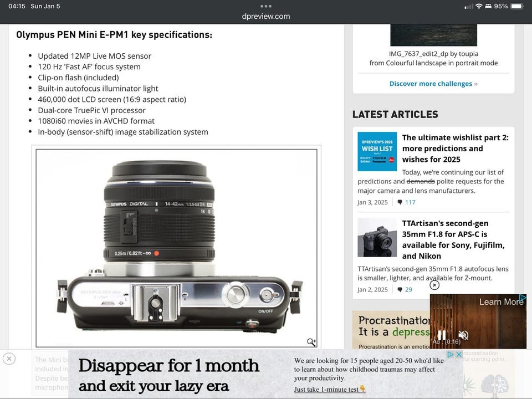Screen dimensions: 532x399
Task: Click Learn More on video ad
Action: [x=501, y=301]
